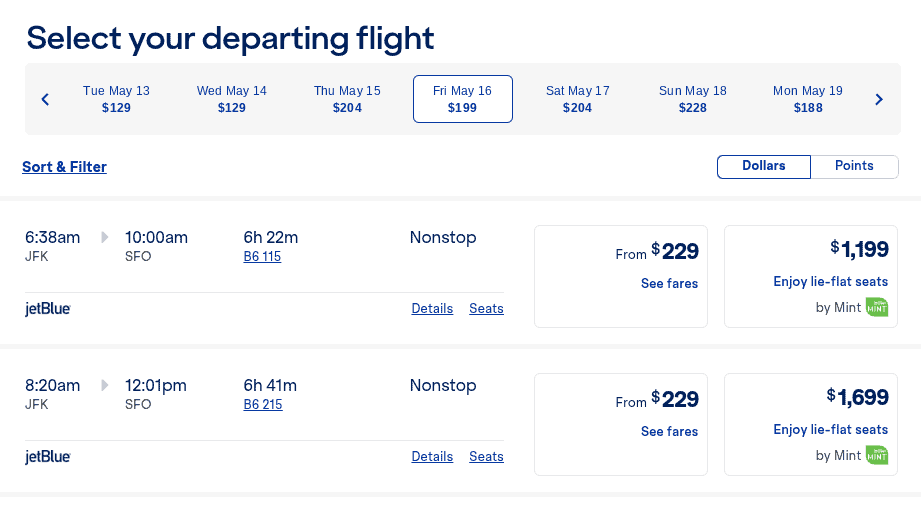Click the arrow between 6:38am and 10:00am
The height and width of the screenshot is (511, 921).
click(105, 237)
